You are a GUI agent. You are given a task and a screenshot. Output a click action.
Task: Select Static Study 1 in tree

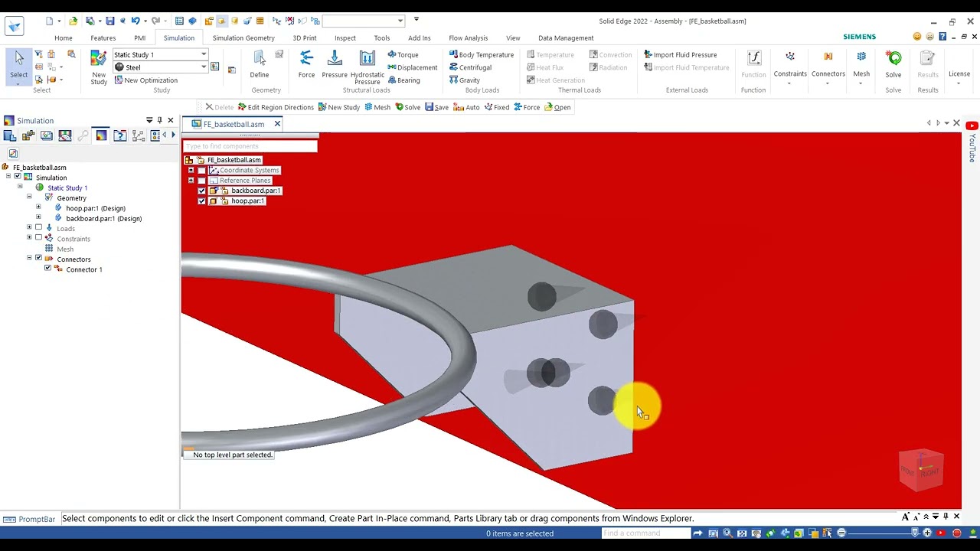(67, 187)
